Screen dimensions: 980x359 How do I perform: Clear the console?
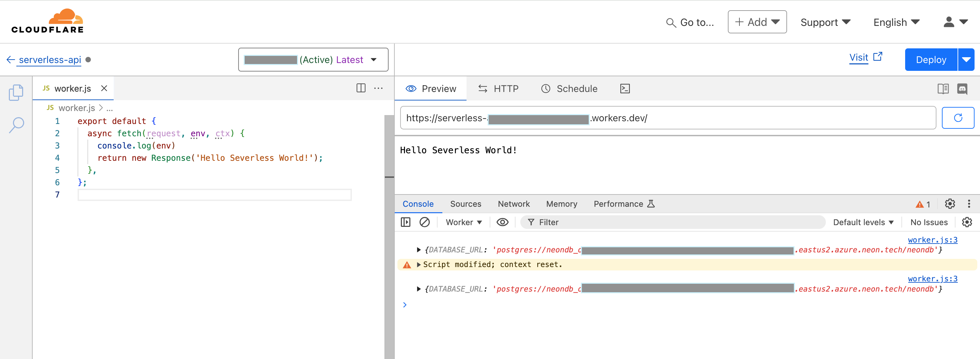click(x=424, y=222)
